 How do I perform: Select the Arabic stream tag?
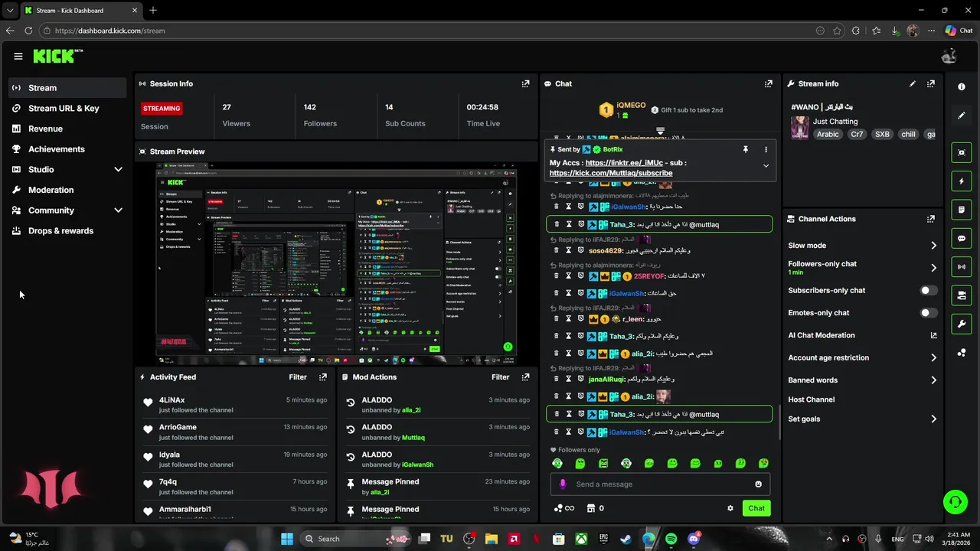click(x=828, y=134)
